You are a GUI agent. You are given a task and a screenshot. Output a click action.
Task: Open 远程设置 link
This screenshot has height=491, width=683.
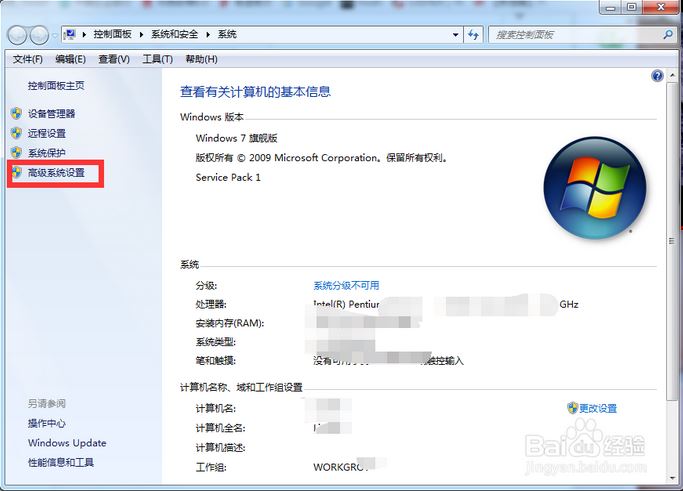(47, 133)
